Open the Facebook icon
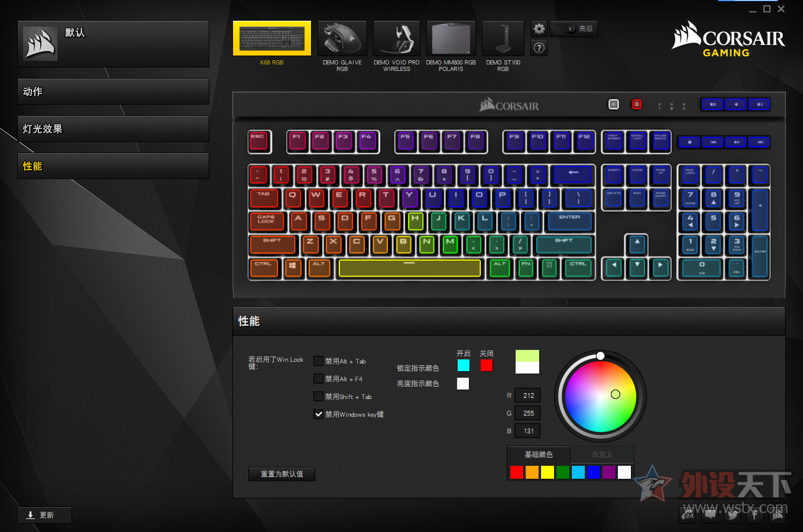 (x=755, y=515)
